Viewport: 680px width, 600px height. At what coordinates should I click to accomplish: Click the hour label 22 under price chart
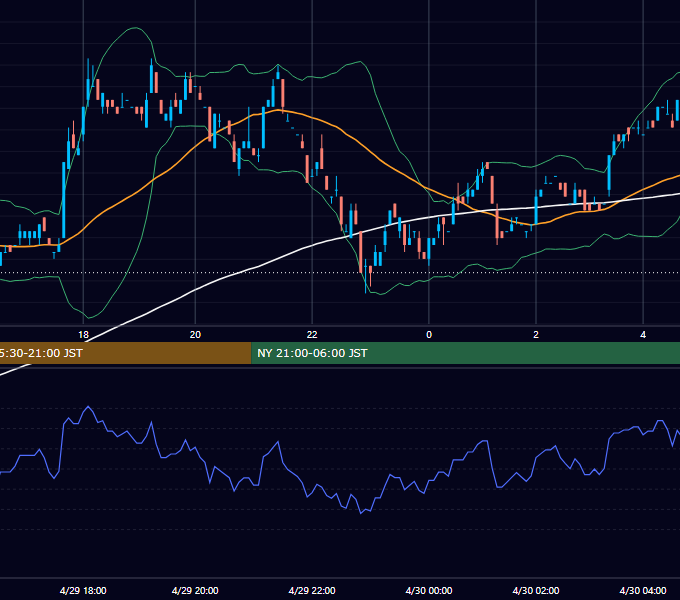(312, 335)
